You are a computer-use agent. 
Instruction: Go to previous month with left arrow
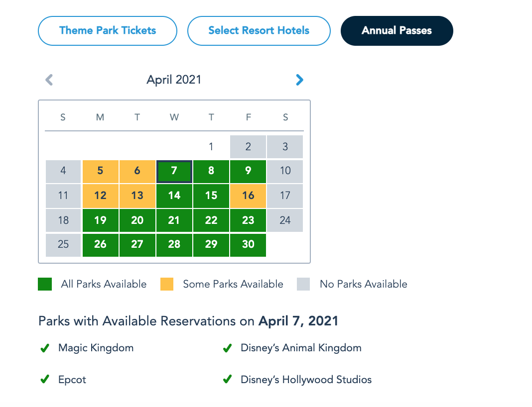click(49, 80)
